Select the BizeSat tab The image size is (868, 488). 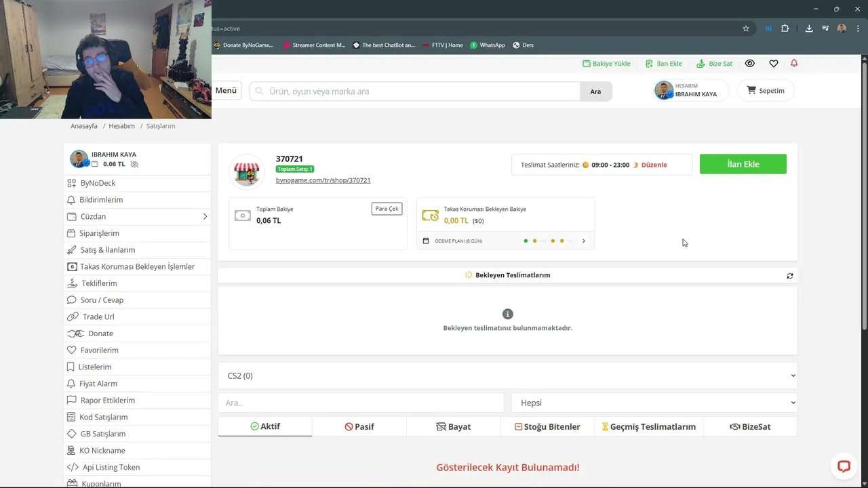(x=750, y=426)
